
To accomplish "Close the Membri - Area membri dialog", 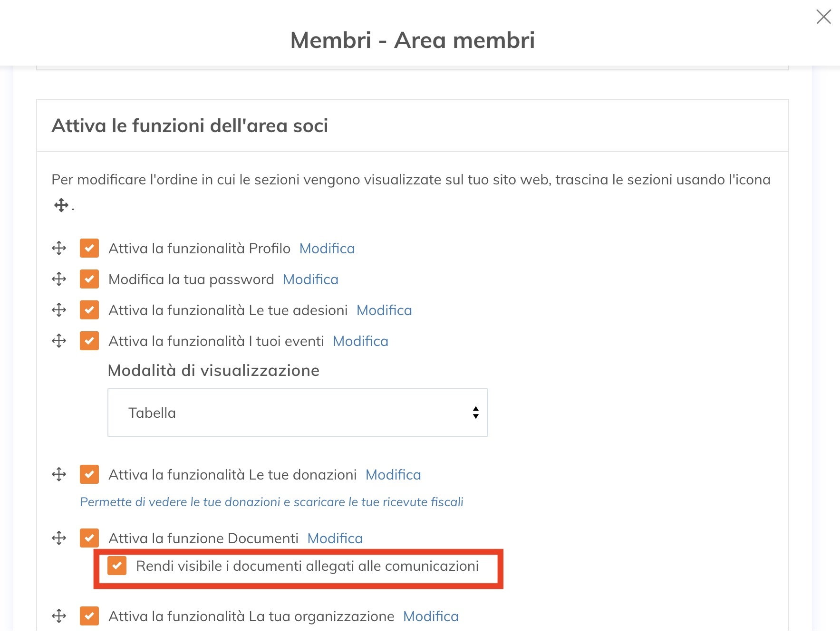I will [823, 17].
